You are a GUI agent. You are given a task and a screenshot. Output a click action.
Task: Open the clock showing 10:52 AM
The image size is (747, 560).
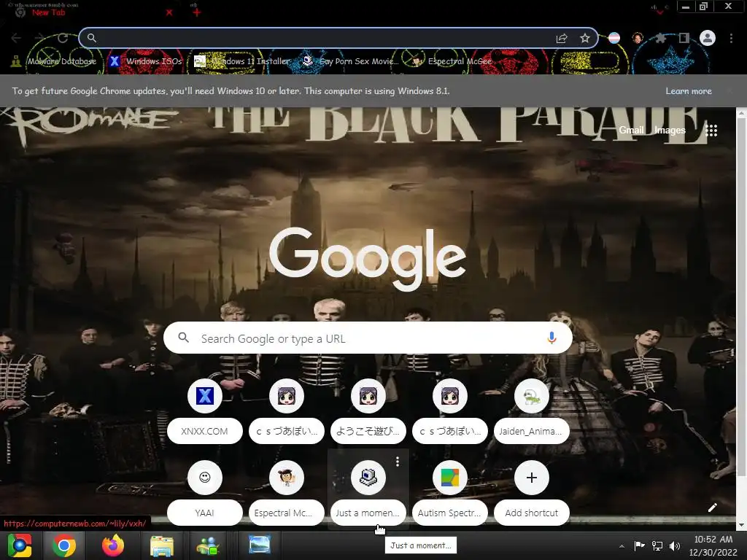(713, 545)
